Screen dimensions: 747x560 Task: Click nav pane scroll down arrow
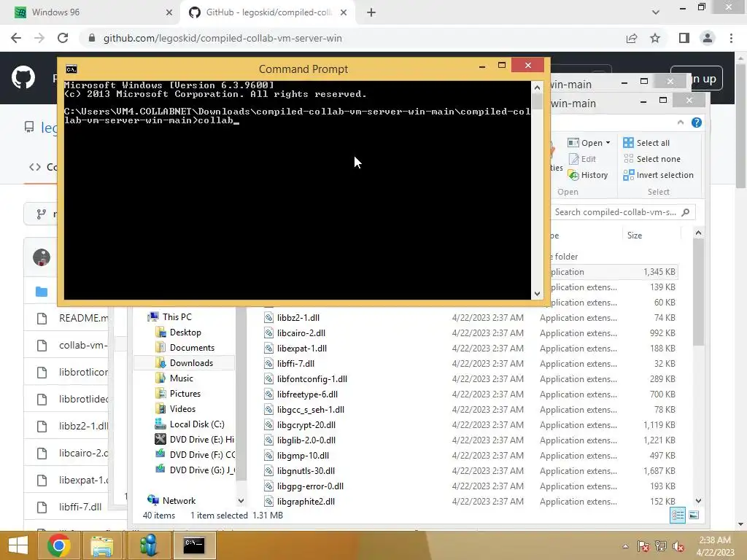tap(241, 500)
